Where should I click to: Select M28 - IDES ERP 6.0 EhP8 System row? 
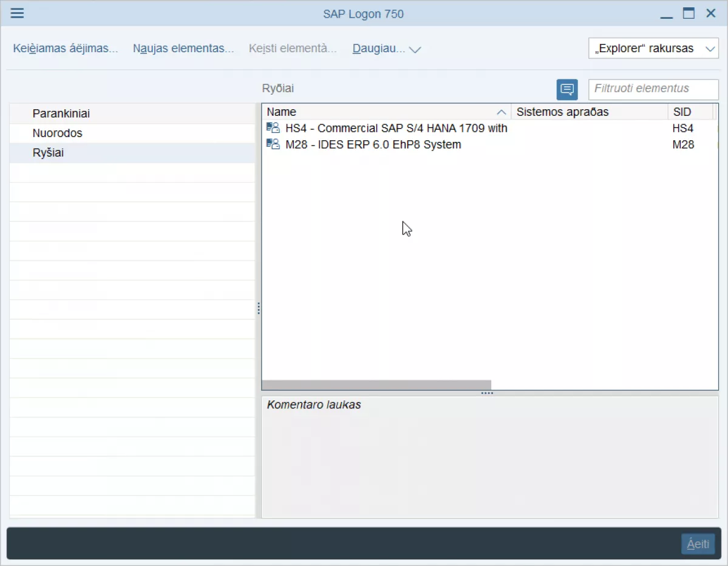[489, 144]
